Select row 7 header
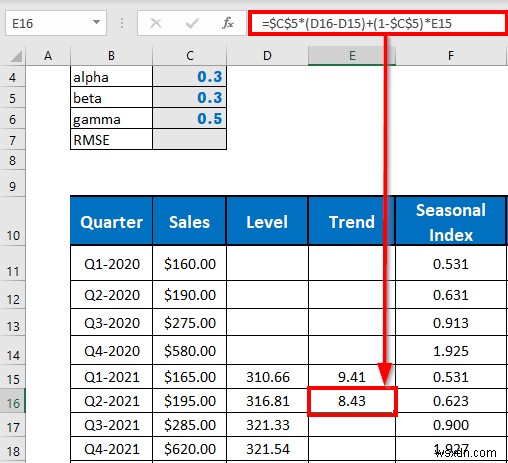The height and width of the screenshot is (463, 508). coord(12,140)
